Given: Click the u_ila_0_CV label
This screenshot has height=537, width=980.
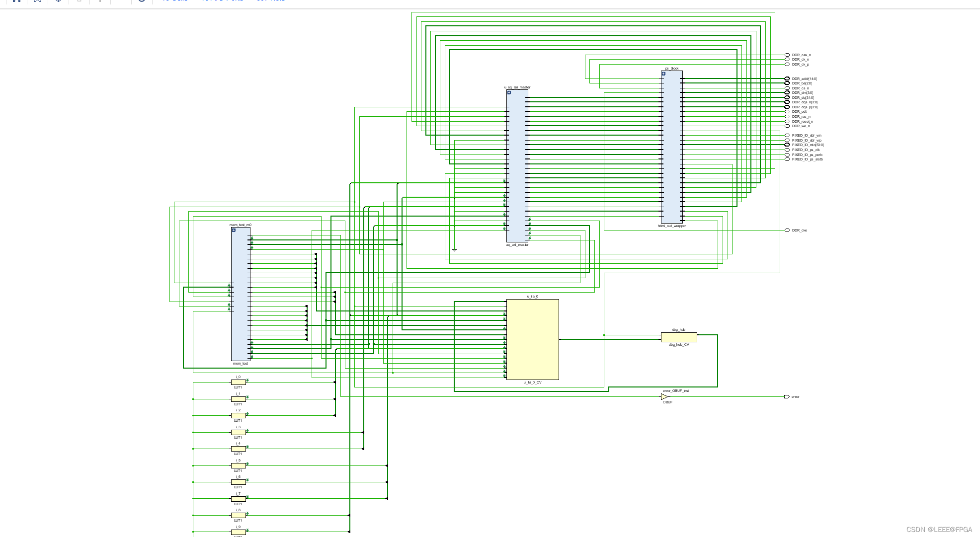Looking at the screenshot, I should 532,383.
